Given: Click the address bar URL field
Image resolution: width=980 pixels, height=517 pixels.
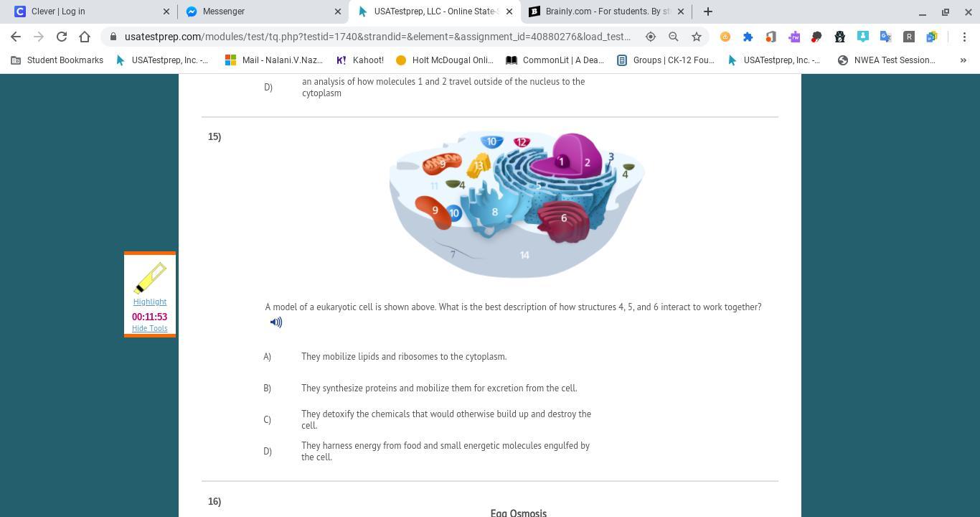Looking at the screenshot, I should click(377, 37).
